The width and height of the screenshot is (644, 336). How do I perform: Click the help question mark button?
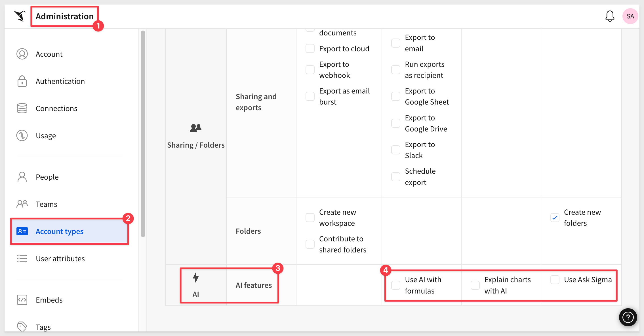click(x=628, y=317)
